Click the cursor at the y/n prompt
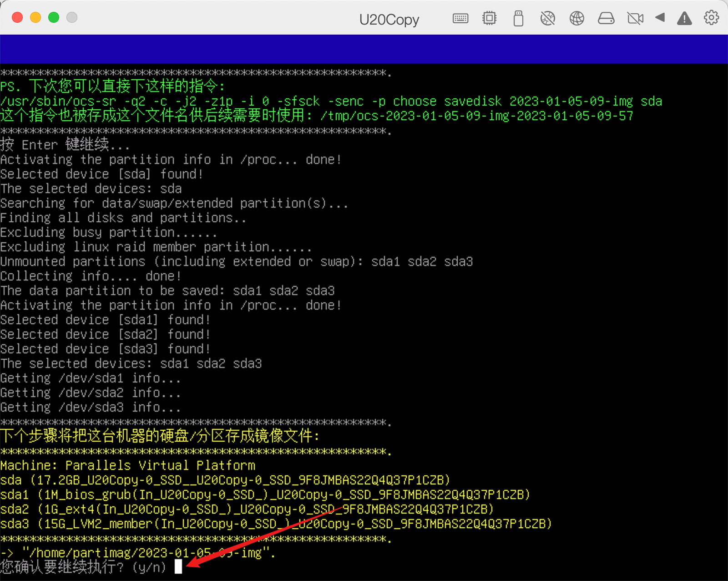 [x=178, y=567]
